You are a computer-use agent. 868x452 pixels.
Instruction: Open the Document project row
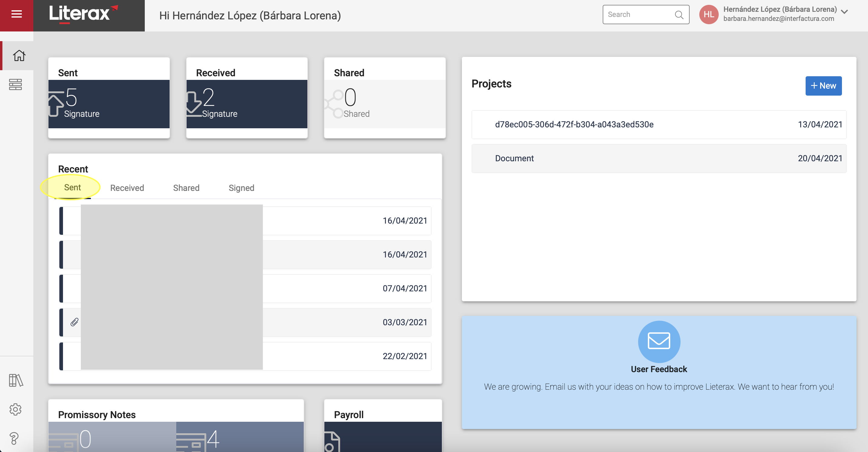click(x=659, y=159)
